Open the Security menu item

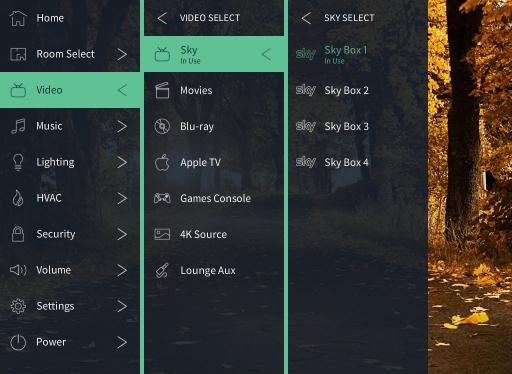click(70, 234)
